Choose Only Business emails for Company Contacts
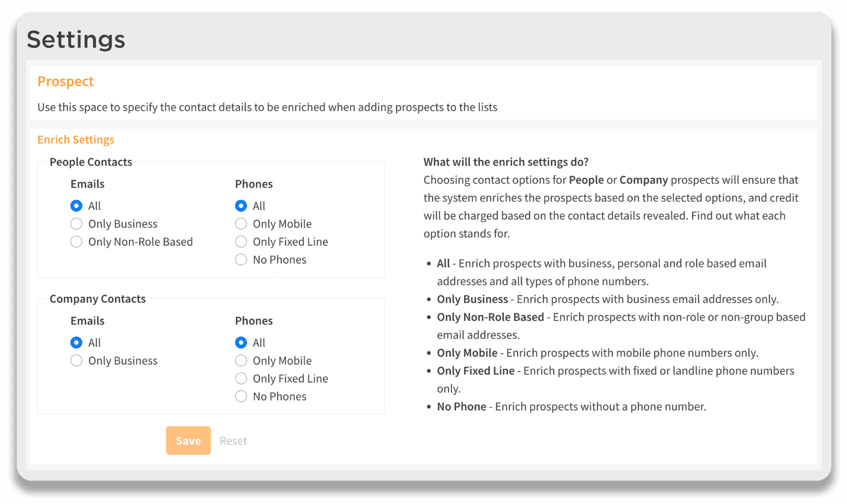The height and width of the screenshot is (504, 847). pos(76,360)
